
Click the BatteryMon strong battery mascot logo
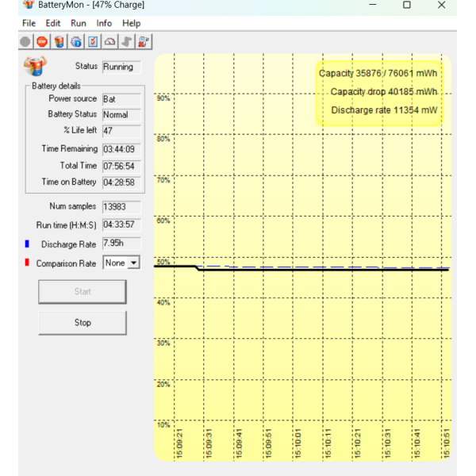(x=36, y=66)
